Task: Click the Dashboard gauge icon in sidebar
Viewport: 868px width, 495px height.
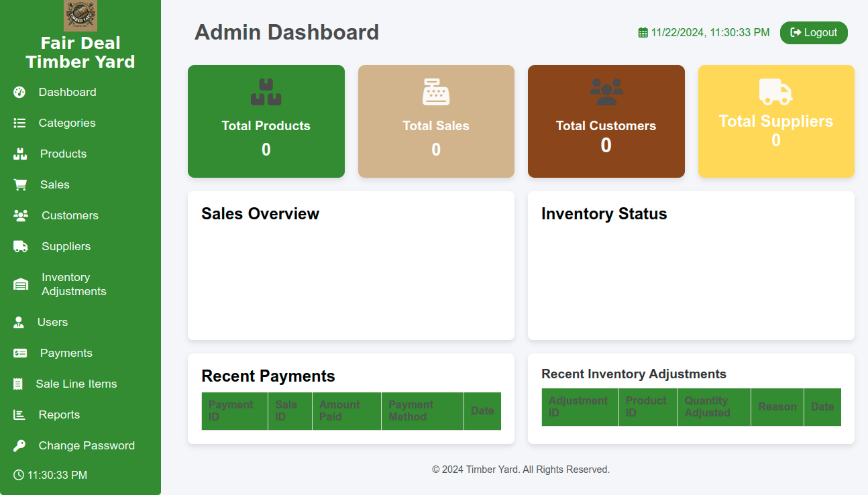Action: coord(19,92)
